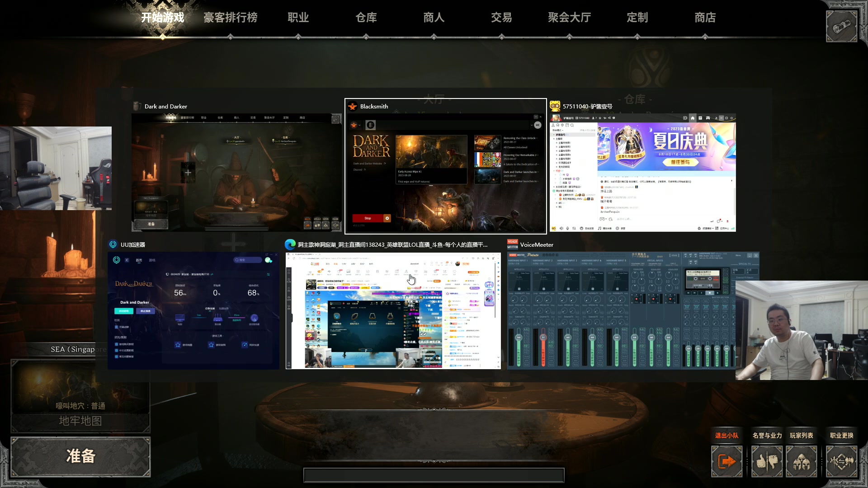Screen dimensions: 868x488
Task: Open the 玩家列表 helmets icon
Action: click(x=801, y=461)
